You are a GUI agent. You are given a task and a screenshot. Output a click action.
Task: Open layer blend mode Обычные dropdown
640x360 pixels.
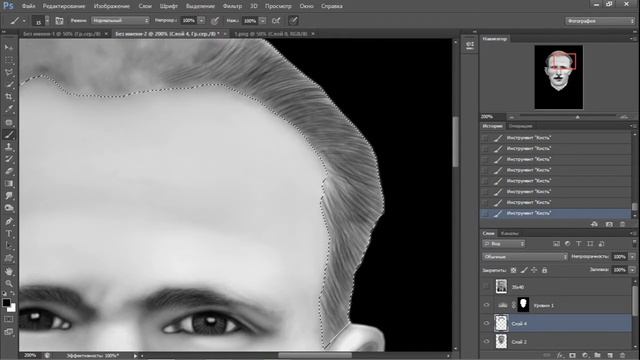[x=525, y=257]
